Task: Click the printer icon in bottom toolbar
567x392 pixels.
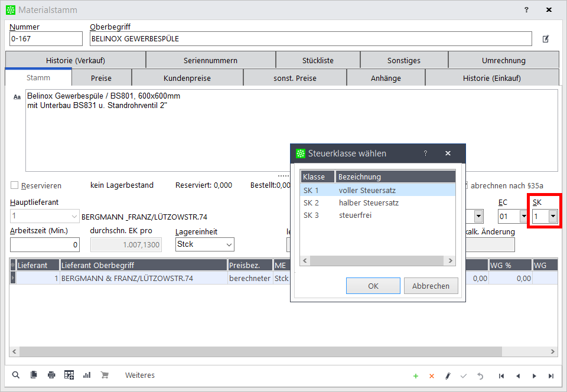Action: point(51,375)
